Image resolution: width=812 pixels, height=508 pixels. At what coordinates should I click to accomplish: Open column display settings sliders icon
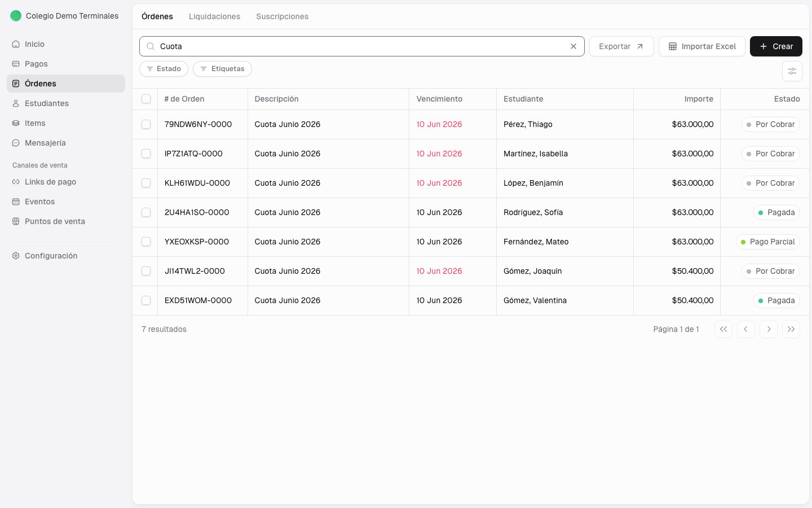pyautogui.click(x=792, y=71)
